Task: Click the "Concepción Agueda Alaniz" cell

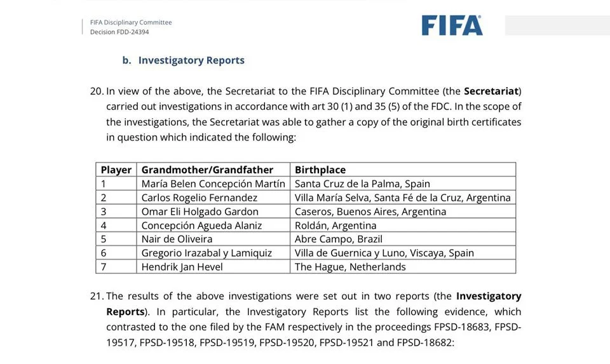Action: [x=201, y=226]
